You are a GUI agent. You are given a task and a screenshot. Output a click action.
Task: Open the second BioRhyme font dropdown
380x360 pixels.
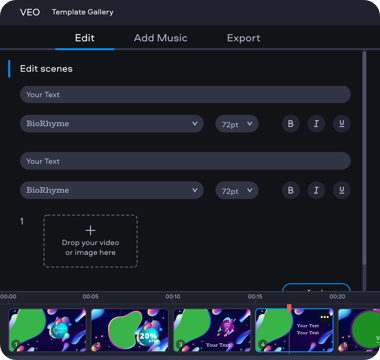tap(112, 190)
